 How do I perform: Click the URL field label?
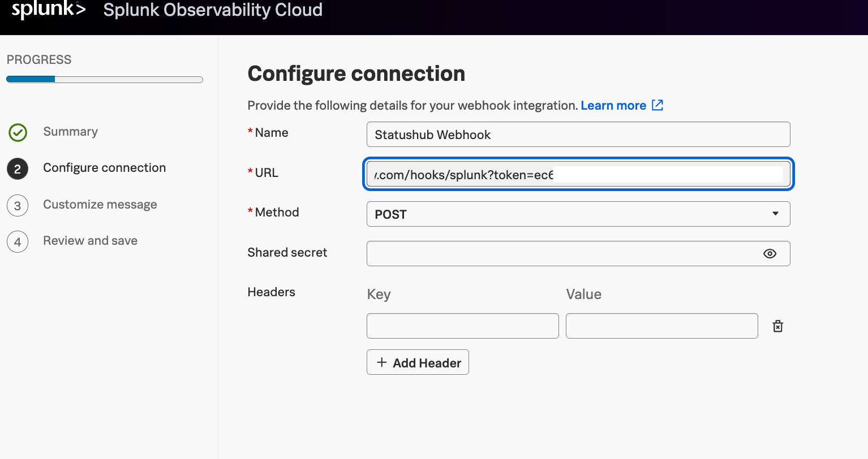pos(267,173)
